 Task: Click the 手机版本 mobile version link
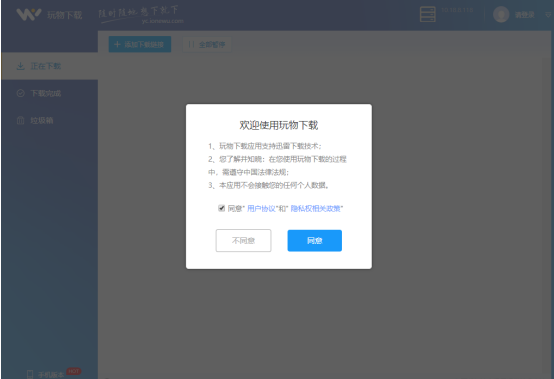click(51, 374)
